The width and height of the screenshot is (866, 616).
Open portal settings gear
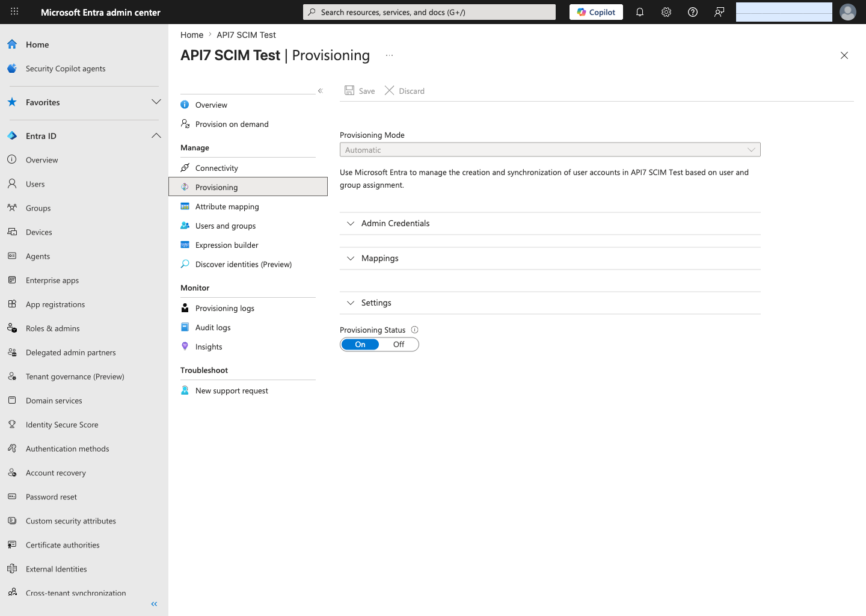pyautogui.click(x=666, y=12)
